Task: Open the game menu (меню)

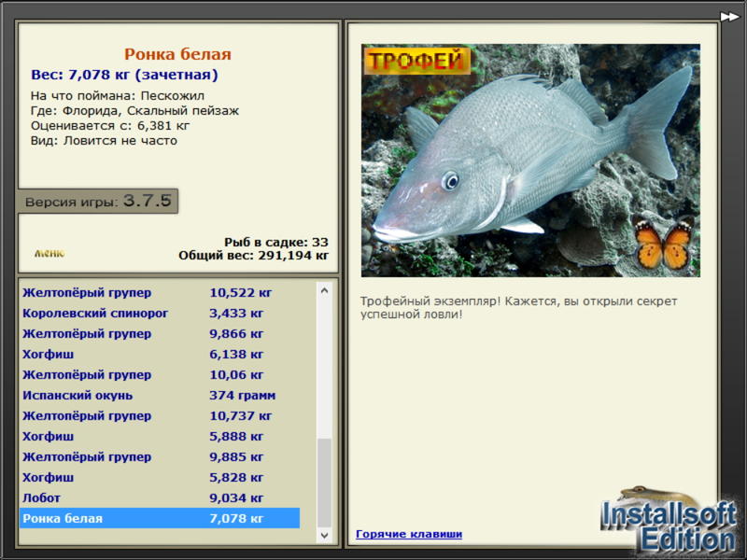Action: click(49, 253)
